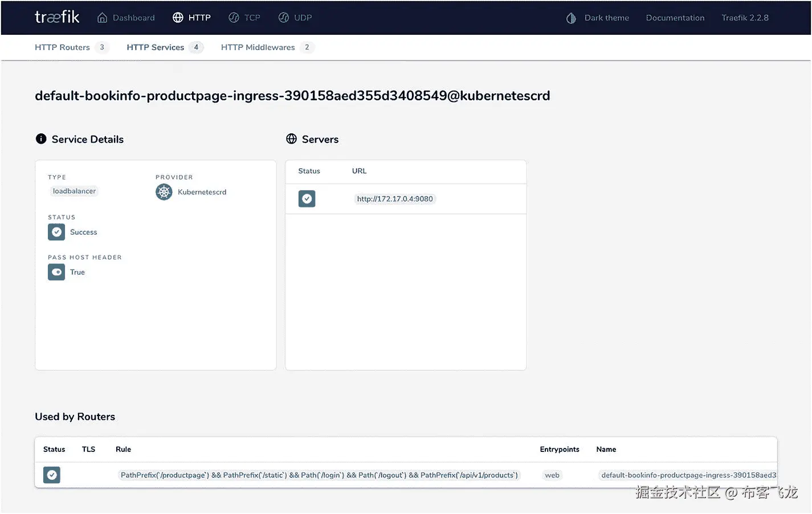Click the PathPrefix rule of the router

(319, 475)
